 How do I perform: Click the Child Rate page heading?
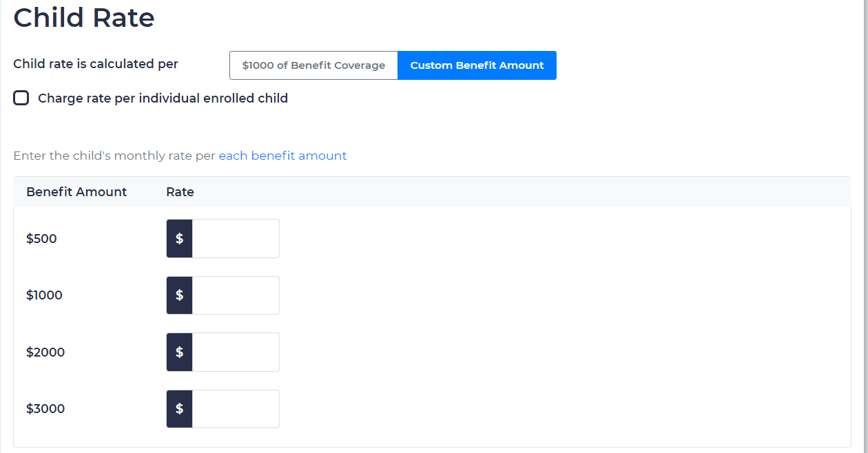pyautogui.click(x=83, y=18)
